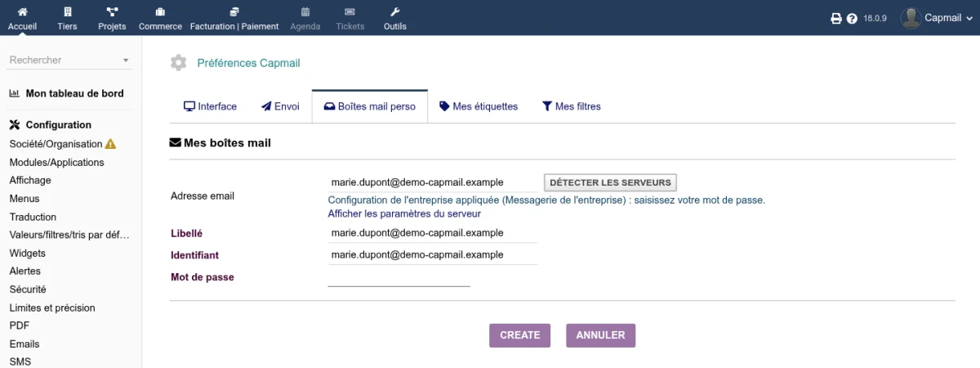
Task: Focus the Mot de passe field
Action: click(x=399, y=277)
